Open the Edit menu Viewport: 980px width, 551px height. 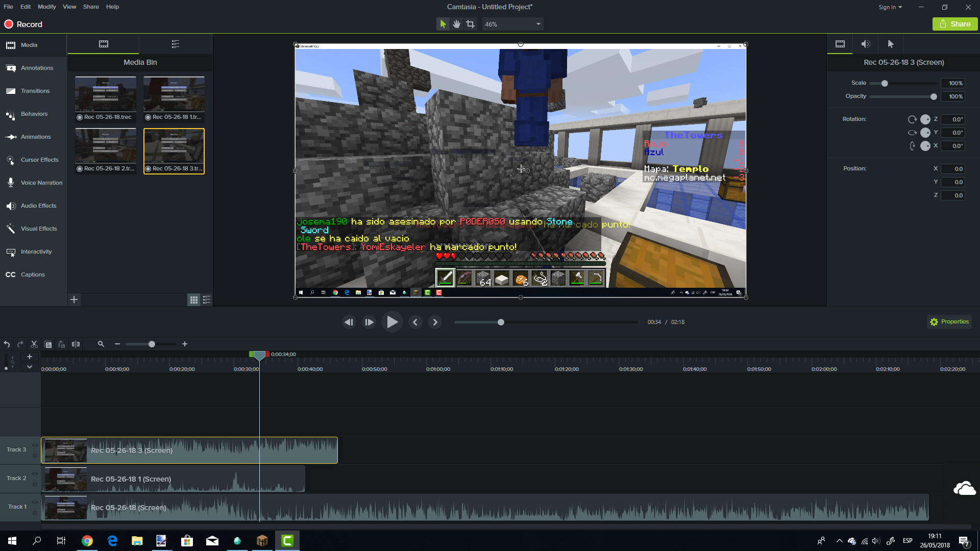(x=26, y=7)
